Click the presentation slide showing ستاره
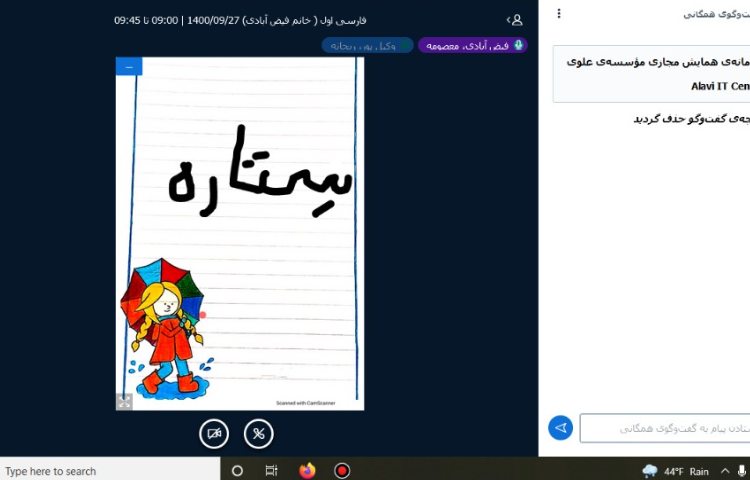 pos(240,233)
